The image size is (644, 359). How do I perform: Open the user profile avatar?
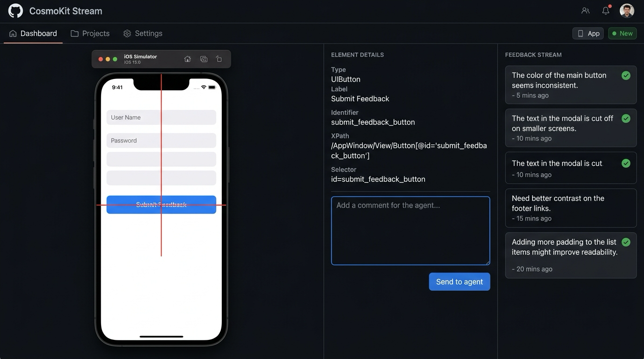pos(627,10)
